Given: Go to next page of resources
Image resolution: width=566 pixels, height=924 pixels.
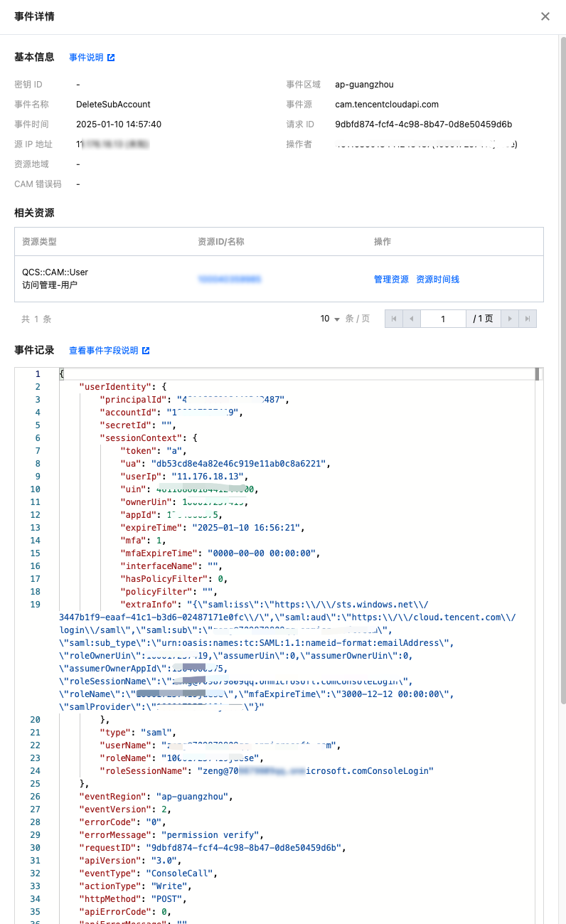Looking at the screenshot, I should pyautogui.click(x=510, y=319).
